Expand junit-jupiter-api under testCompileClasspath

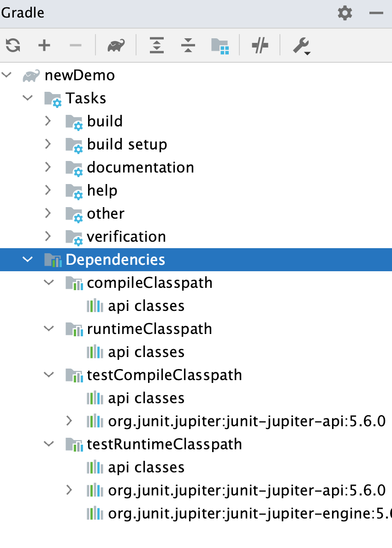tap(70, 421)
